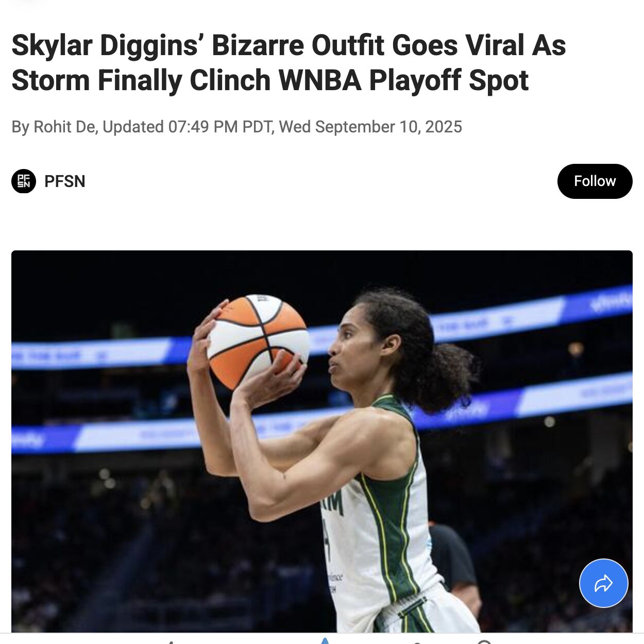This screenshot has height=644, width=644.
Task: Click the "Updated 07:49 PM PDT" timestamp text
Action: pyautogui.click(x=188, y=127)
